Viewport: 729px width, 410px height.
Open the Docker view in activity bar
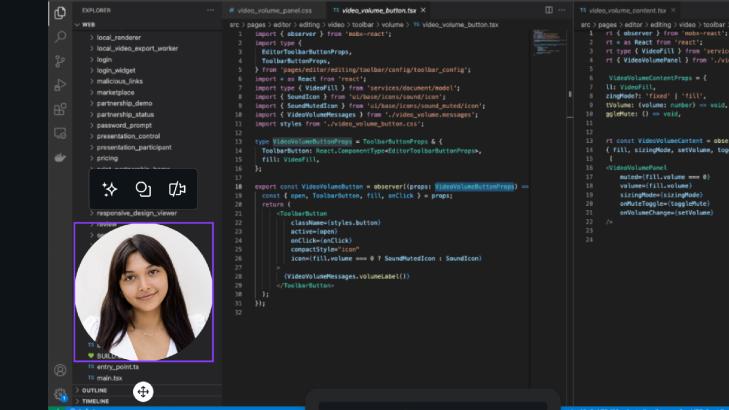(60, 157)
